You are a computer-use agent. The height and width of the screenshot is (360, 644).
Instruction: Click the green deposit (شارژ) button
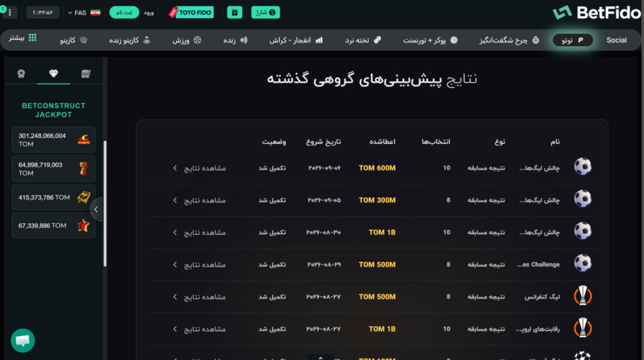tap(265, 13)
